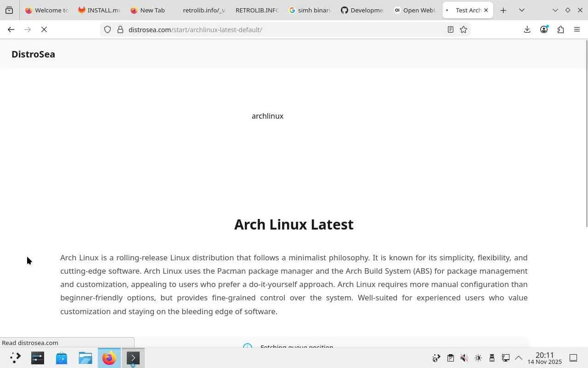Switch to the retrolib.info/_v tab
The image size is (588, 368).
(204, 10)
